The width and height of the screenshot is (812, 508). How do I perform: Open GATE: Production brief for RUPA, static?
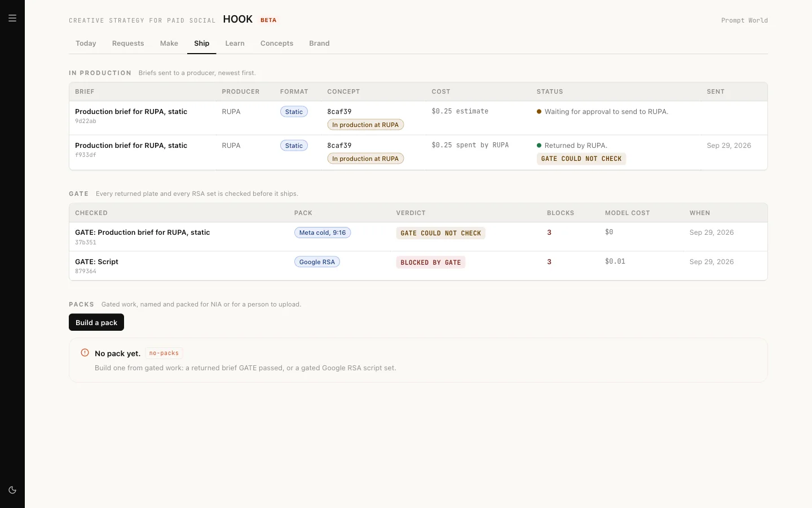(x=143, y=233)
